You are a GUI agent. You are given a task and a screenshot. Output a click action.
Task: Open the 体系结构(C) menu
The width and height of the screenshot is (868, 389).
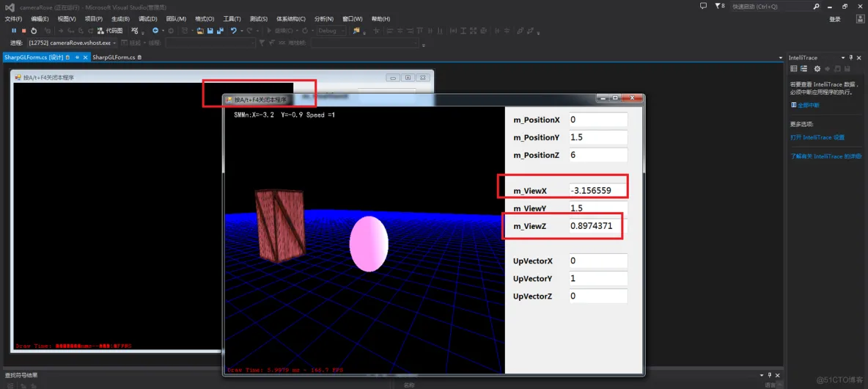click(x=291, y=19)
